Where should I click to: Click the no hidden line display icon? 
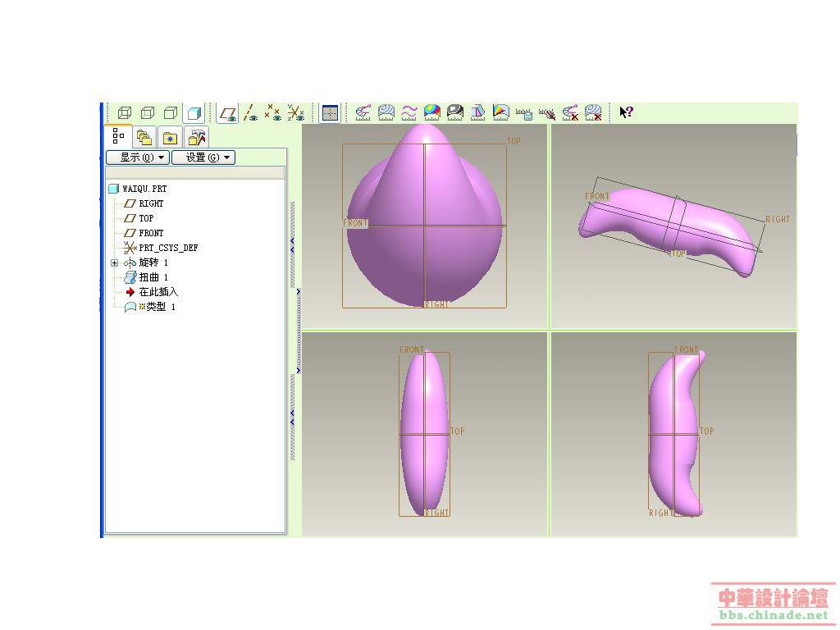click(x=171, y=112)
